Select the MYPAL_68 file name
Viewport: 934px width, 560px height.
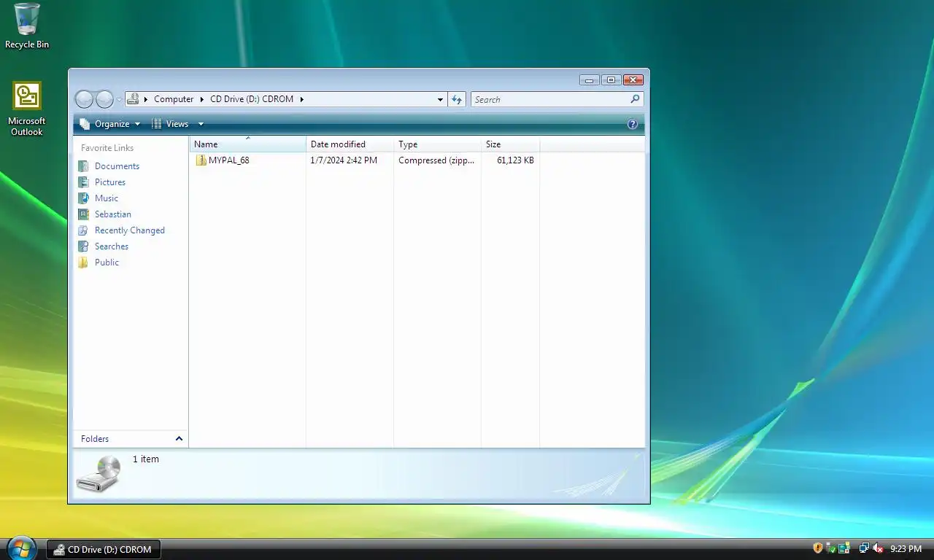click(229, 160)
